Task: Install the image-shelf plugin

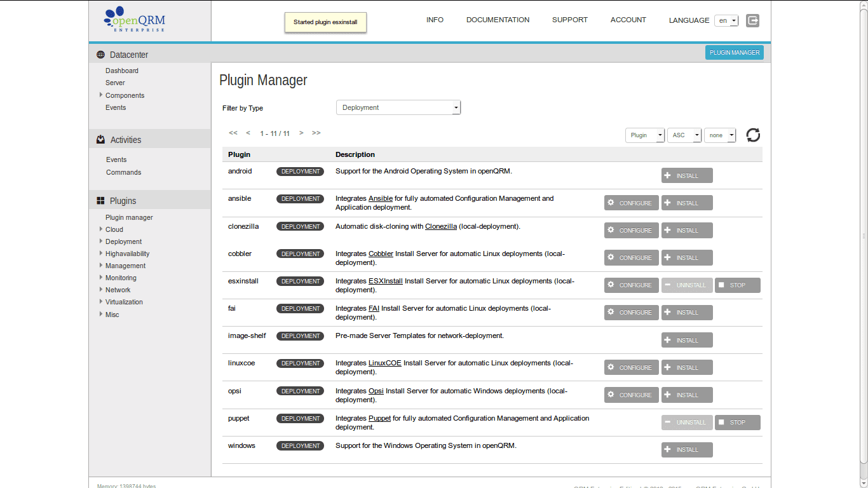Action: [687, 340]
